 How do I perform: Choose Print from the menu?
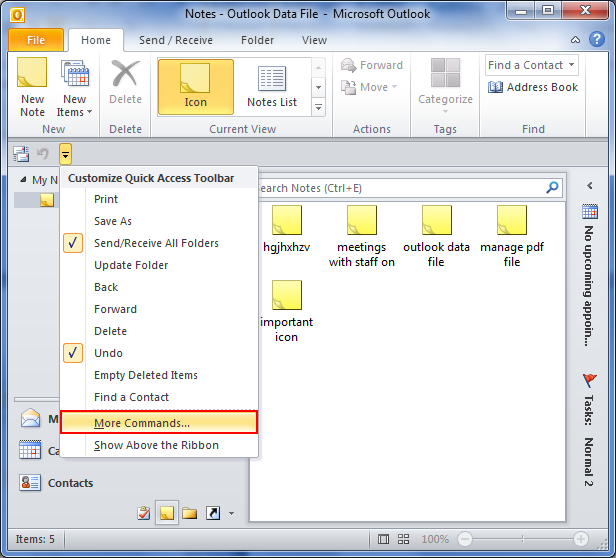[159, 199]
